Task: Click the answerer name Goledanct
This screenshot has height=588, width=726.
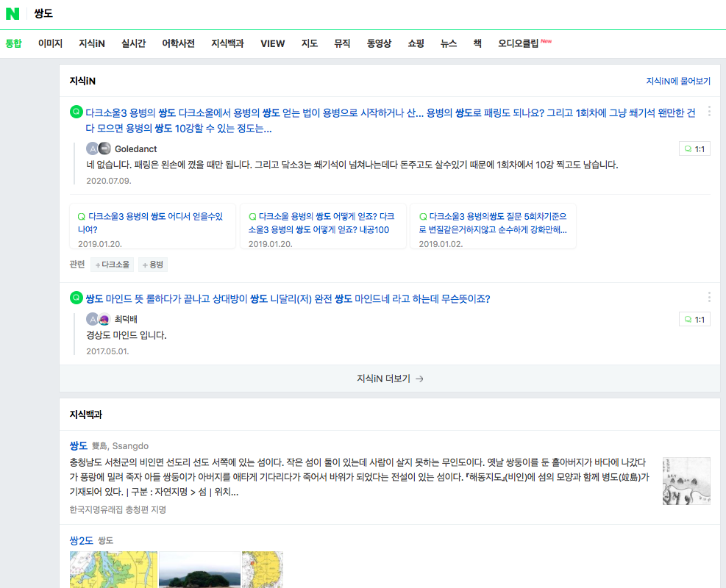Action: [x=135, y=149]
